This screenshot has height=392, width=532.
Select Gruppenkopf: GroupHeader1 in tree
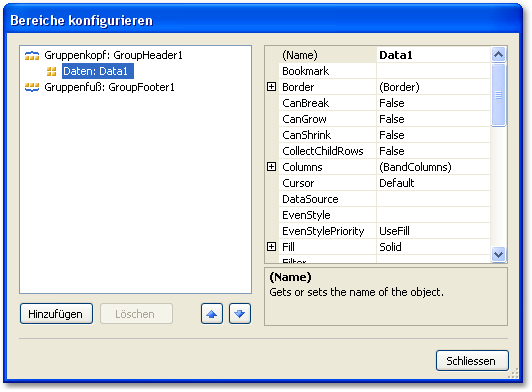pos(113,55)
